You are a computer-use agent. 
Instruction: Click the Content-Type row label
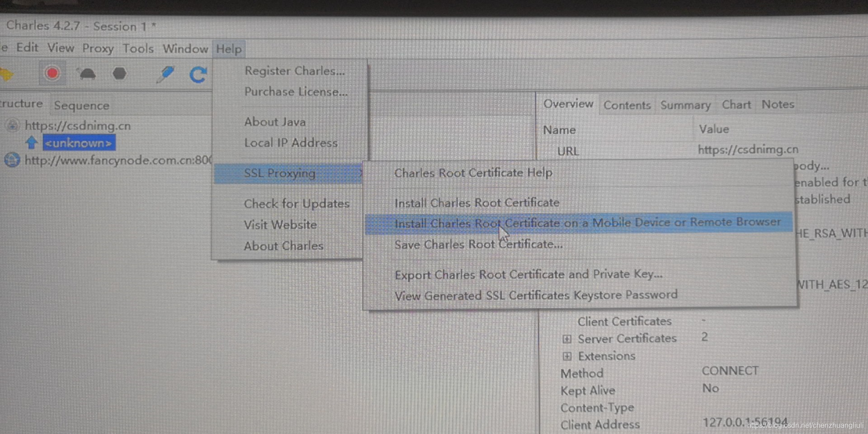coord(597,408)
